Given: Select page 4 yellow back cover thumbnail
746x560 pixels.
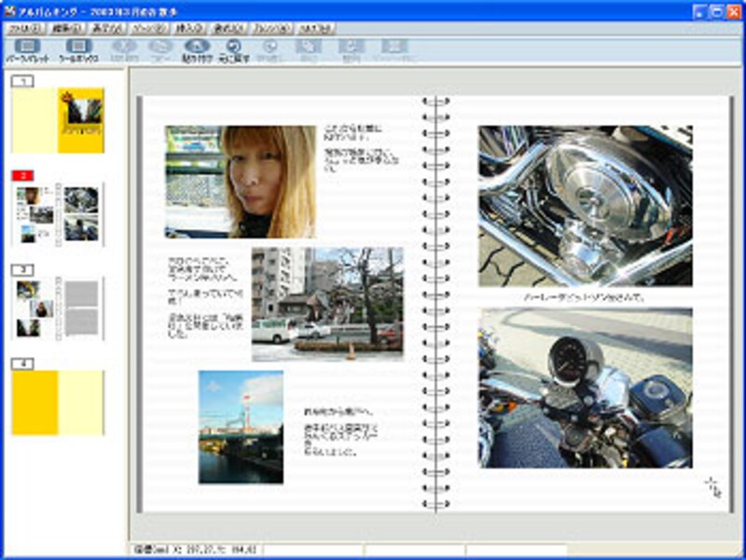Looking at the screenshot, I should [x=58, y=403].
